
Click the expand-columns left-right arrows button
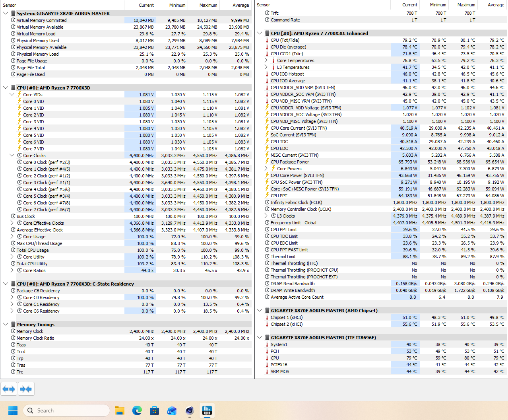(9, 389)
